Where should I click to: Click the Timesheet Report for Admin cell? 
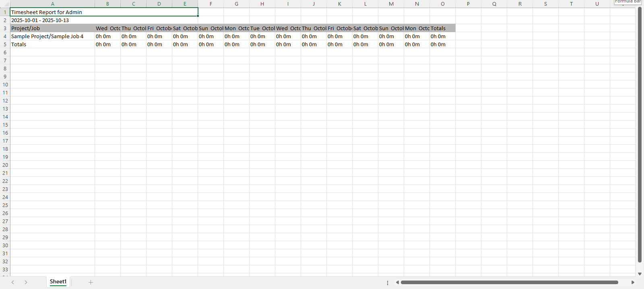52,12
